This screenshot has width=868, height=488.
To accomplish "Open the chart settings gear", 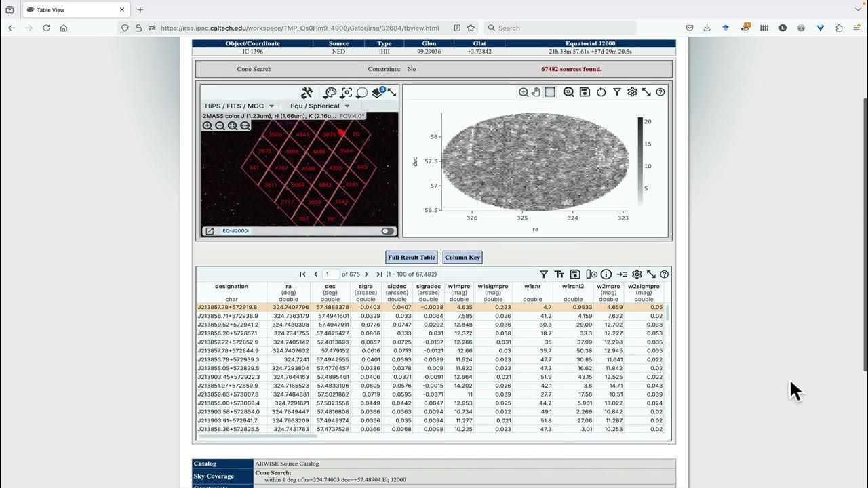I will click(632, 92).
